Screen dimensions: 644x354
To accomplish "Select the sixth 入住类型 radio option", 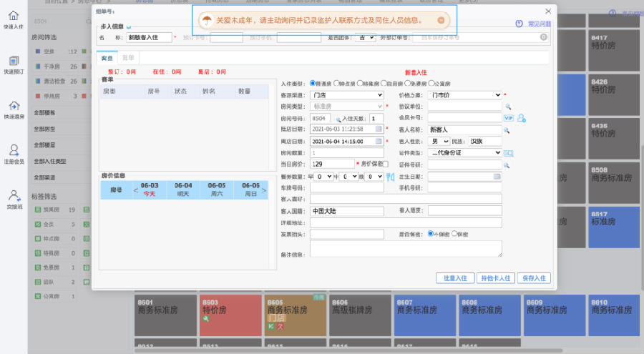I will point(431,84).
